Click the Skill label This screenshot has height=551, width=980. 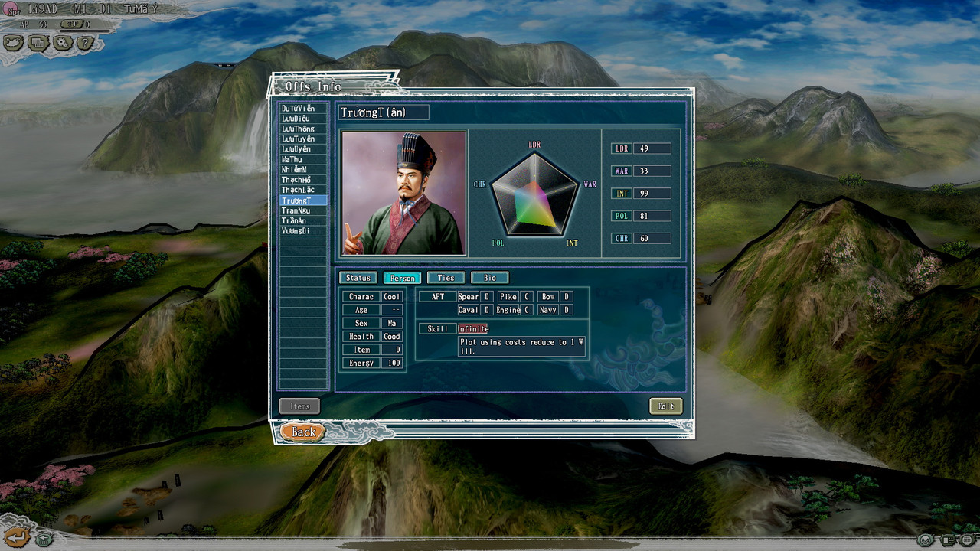pyautogui.click(x=438, y=329)
